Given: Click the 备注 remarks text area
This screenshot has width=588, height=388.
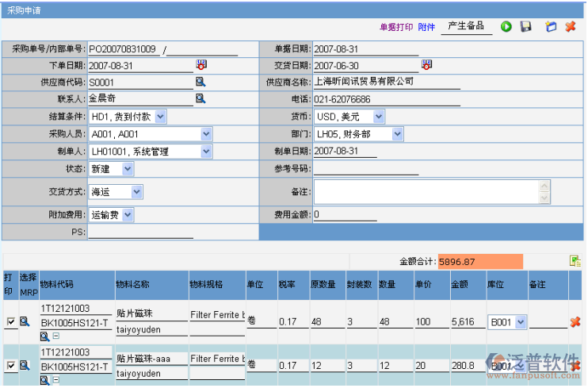Looking at the screenshot, I should click(426, 192).
